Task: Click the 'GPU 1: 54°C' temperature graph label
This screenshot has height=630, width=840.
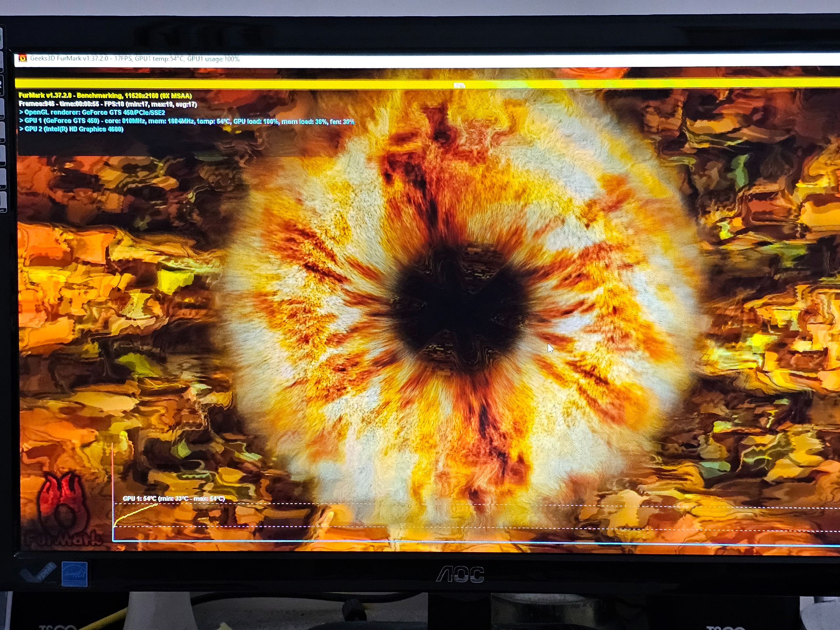Action: 174,499
